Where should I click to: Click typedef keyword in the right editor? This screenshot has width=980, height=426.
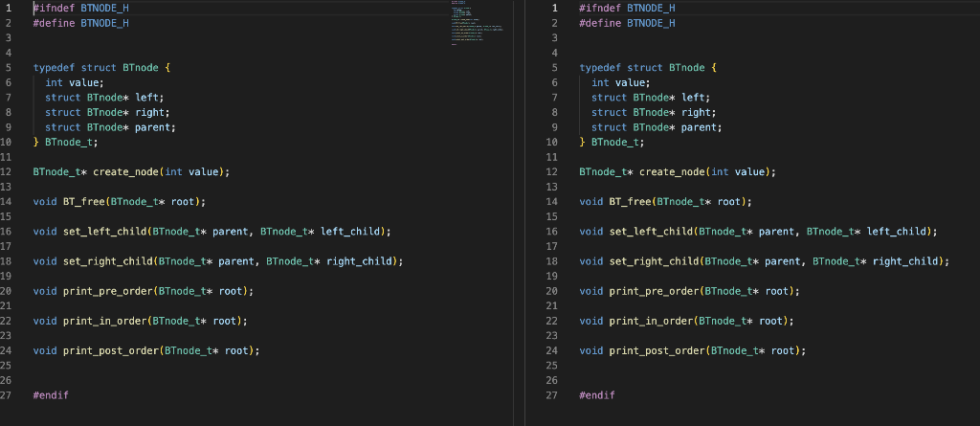coord(600,68)
